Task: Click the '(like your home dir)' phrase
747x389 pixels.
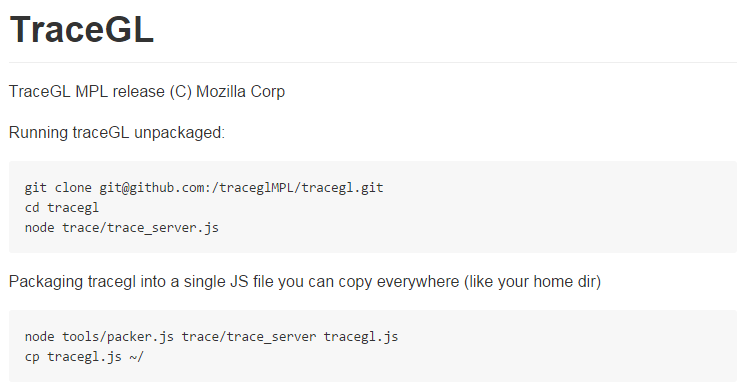Action: [533, 281]
